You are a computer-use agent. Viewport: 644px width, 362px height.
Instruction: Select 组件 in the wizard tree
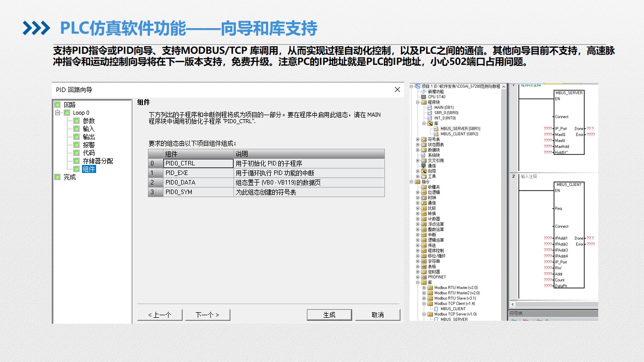point(89,169)
